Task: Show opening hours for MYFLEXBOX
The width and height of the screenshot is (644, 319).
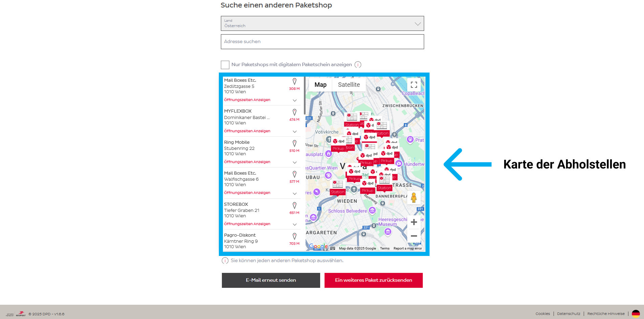Action: point(247,131)
